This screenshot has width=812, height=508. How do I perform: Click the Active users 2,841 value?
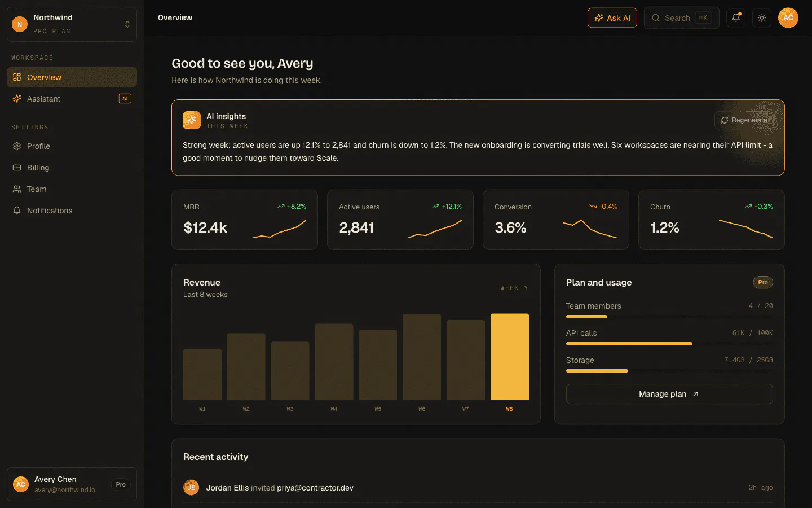click(356, 227)
